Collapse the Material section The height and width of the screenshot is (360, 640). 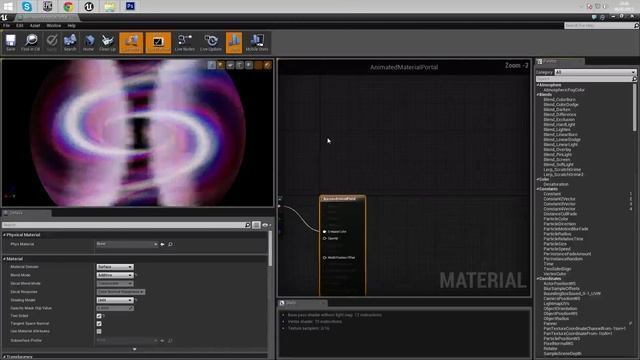[5, 259]
